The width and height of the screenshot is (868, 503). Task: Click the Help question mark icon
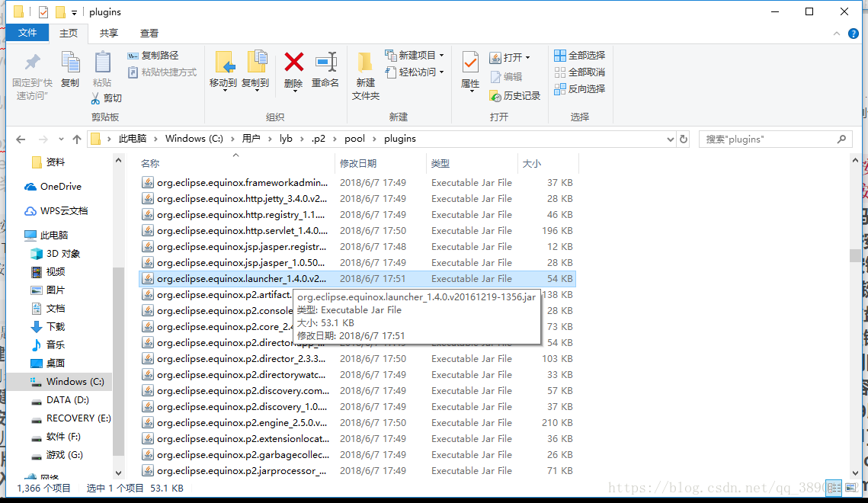click(x=854, y=34)
